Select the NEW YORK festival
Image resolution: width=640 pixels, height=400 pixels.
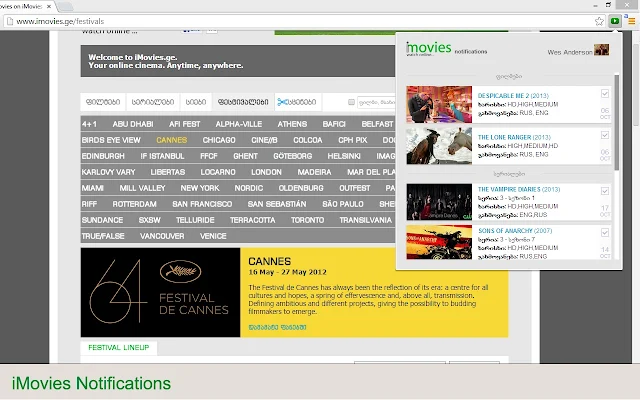200,188
